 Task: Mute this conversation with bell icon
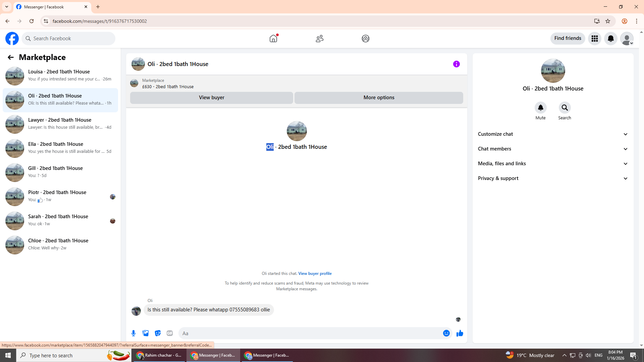click(540, 108)
